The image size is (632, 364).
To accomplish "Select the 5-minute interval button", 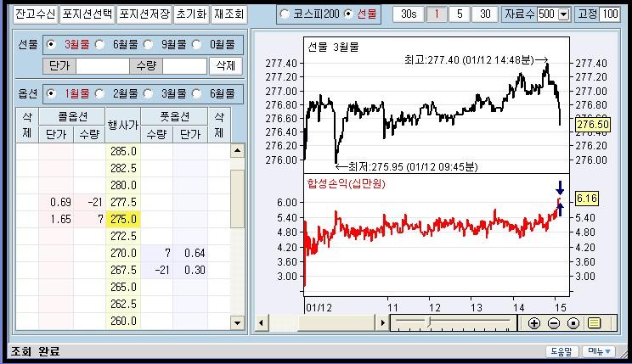I will pos(460,14).
